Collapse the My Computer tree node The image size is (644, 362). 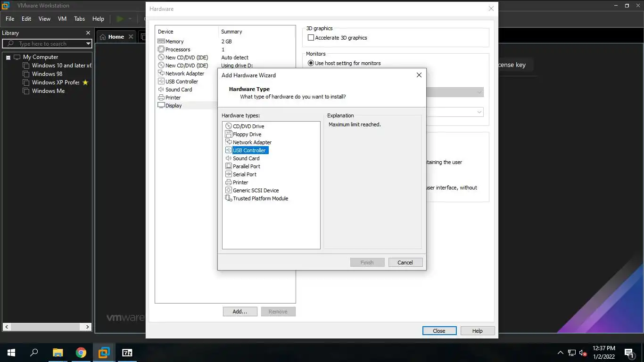pos(8,58)
